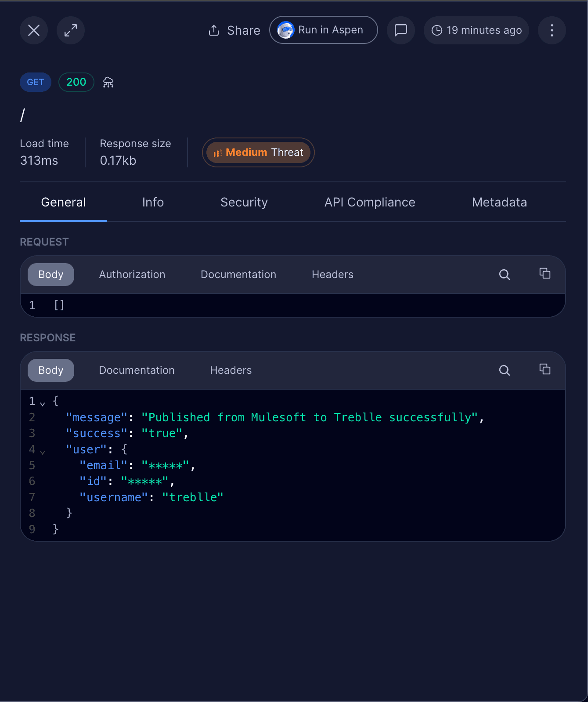Search within the response body
The height and width of the screenshot is (702, 588).
[x=505, y=370]
